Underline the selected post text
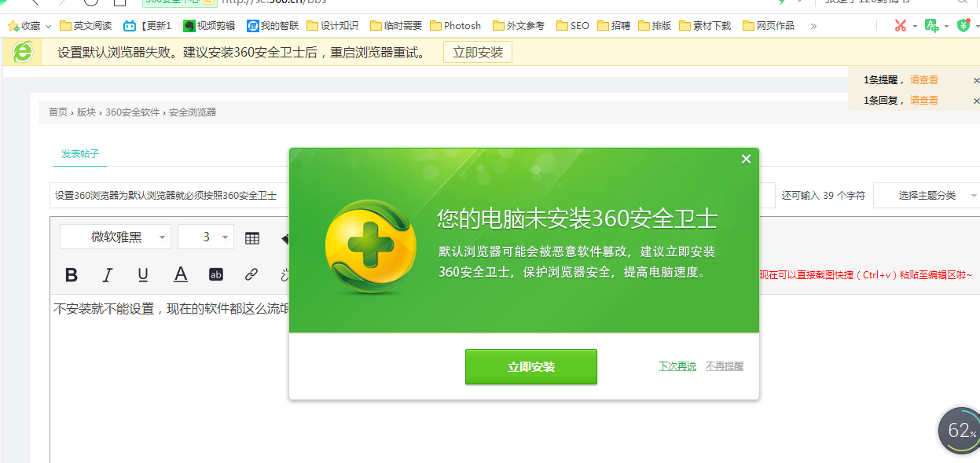Screen dimensions: 980x463 tap(143, 274)
